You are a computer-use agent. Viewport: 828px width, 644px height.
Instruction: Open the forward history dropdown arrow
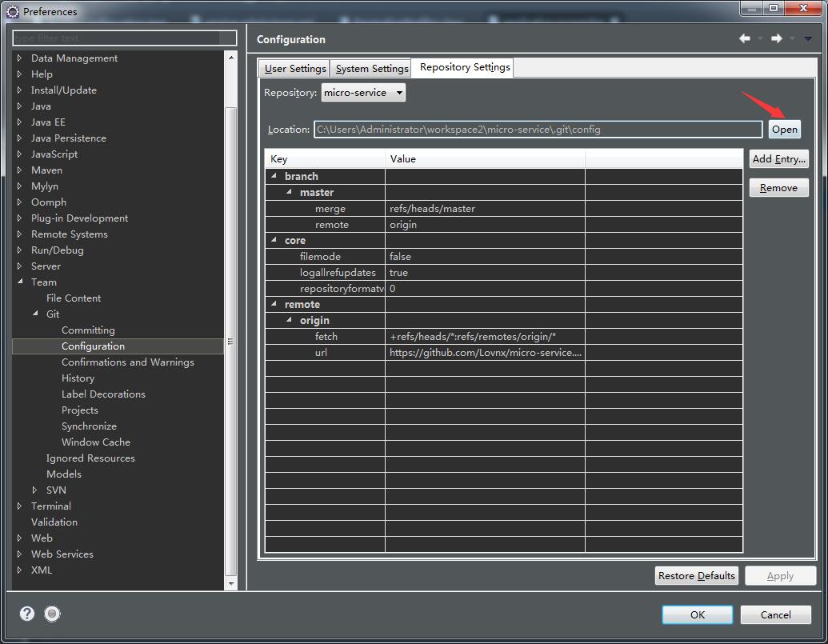click(x=792, y=38)
